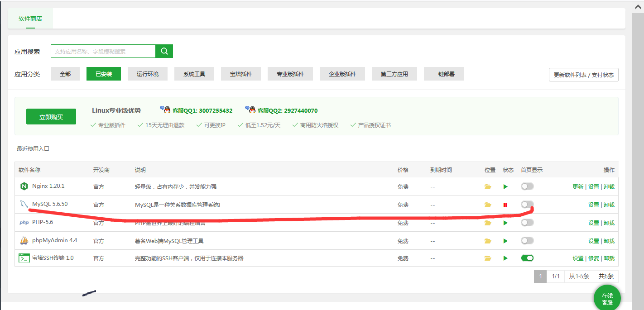The image size is (644, 310).
Task: Toggle homepage display for phpMyAdmin 4.4
Action: (x=527, y=240)
